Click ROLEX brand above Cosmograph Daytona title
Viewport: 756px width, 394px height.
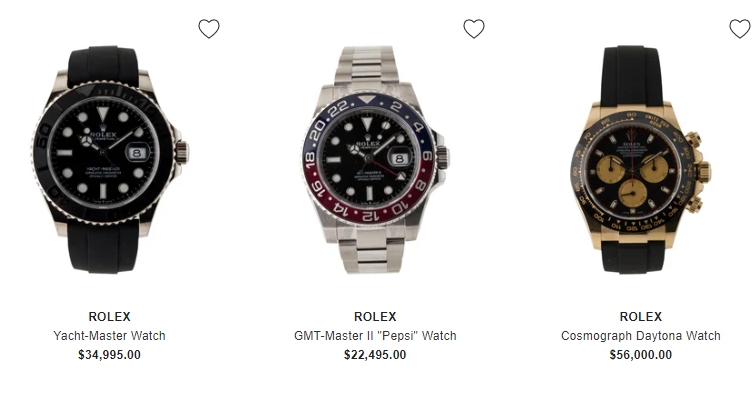pyautogui.click(x=641, y=317)
